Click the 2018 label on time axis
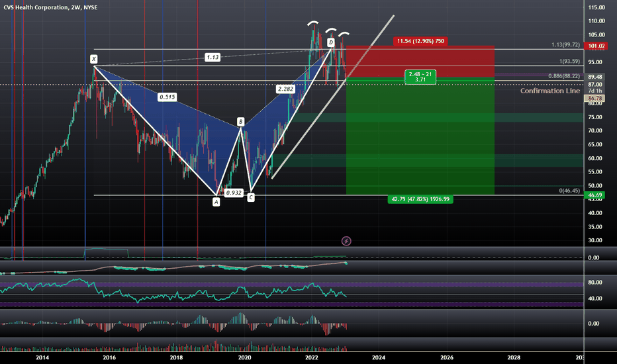The image size is (617, 364). pos(176,357)
